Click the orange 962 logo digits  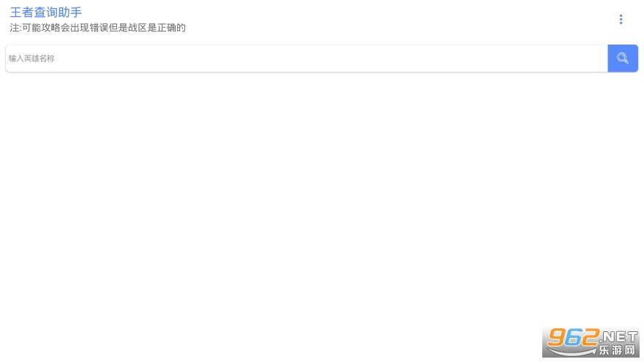[574, 338]
